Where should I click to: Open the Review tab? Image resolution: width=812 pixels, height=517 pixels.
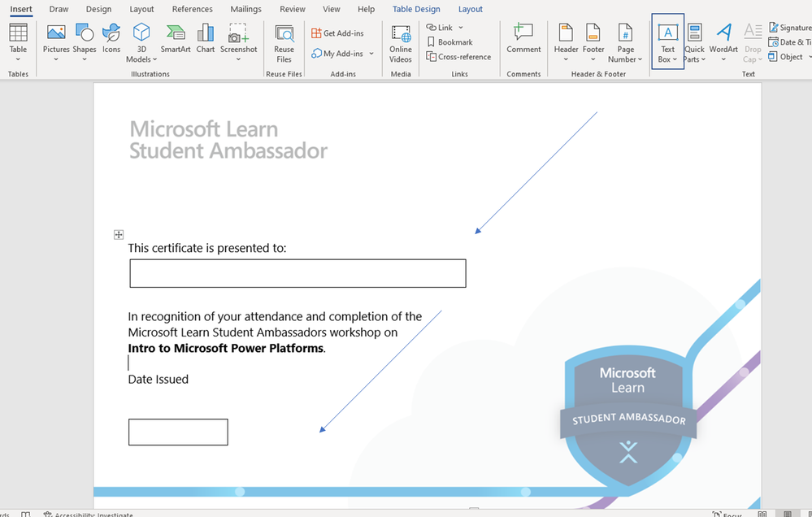pos(292,9)
